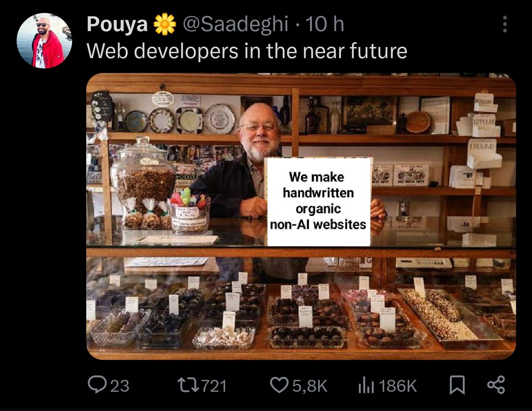Click the display name "Pouya"

(117, 24)
